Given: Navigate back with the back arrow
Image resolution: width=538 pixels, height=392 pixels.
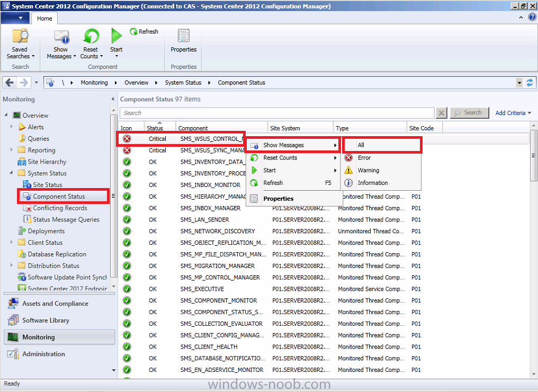Looking at the screenshot, I should tap(10, 83).
